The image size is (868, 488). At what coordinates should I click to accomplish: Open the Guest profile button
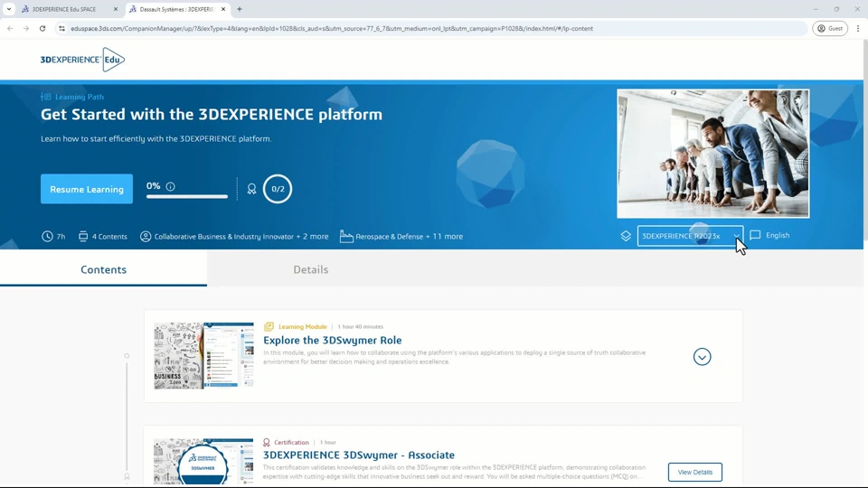pos(830,28)
